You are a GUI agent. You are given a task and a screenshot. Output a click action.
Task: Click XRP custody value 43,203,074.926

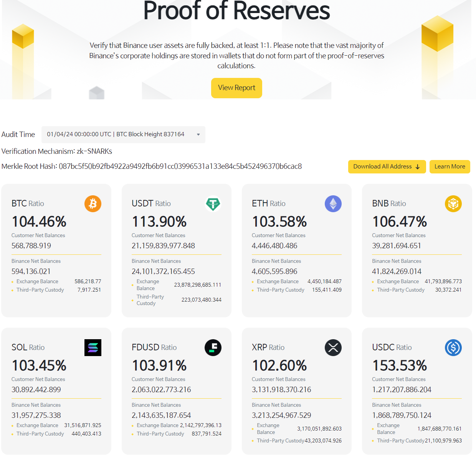(323, 441)
